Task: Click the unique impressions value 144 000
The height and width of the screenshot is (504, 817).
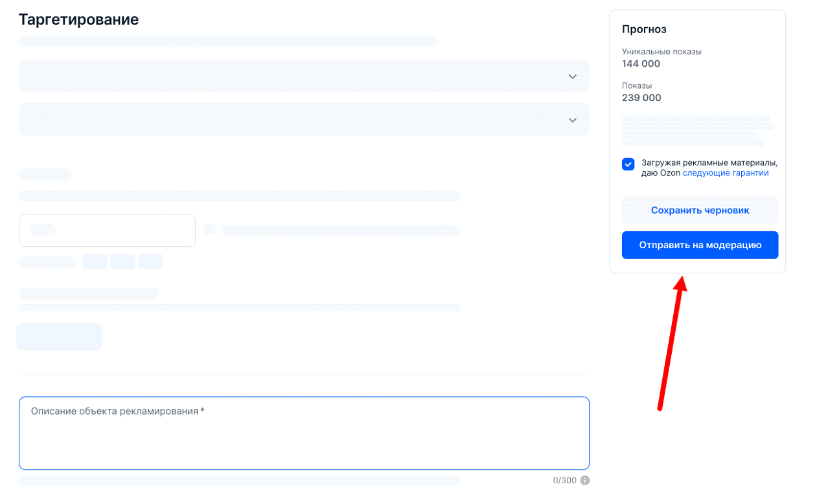Action: (641, 63)
